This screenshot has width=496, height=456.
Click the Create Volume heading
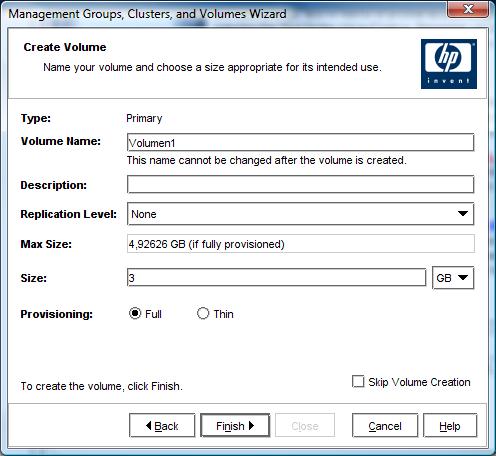click(x=65, y=47)
